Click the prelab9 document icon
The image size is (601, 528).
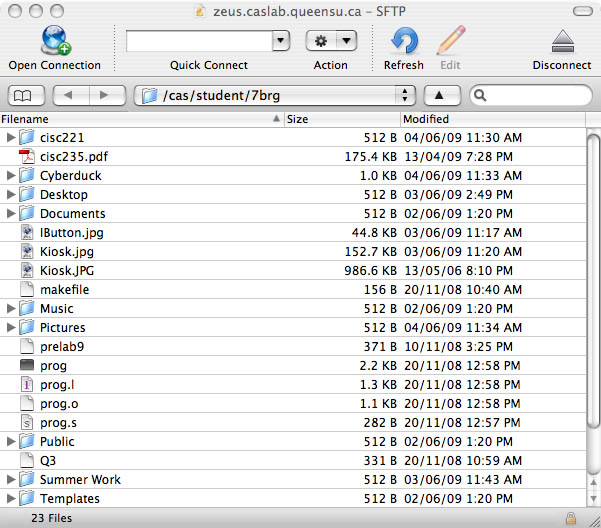click(27, 346)
